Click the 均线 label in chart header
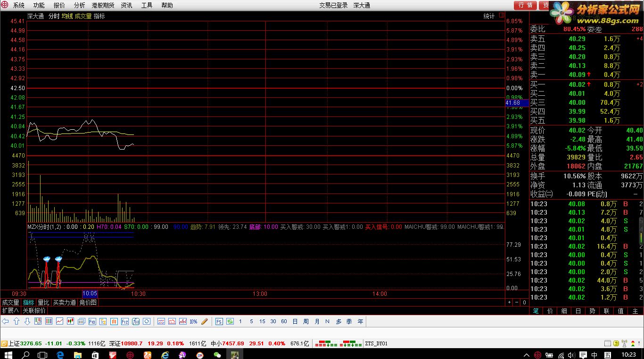This screenshot has height=359, width=644. (67, 16)
